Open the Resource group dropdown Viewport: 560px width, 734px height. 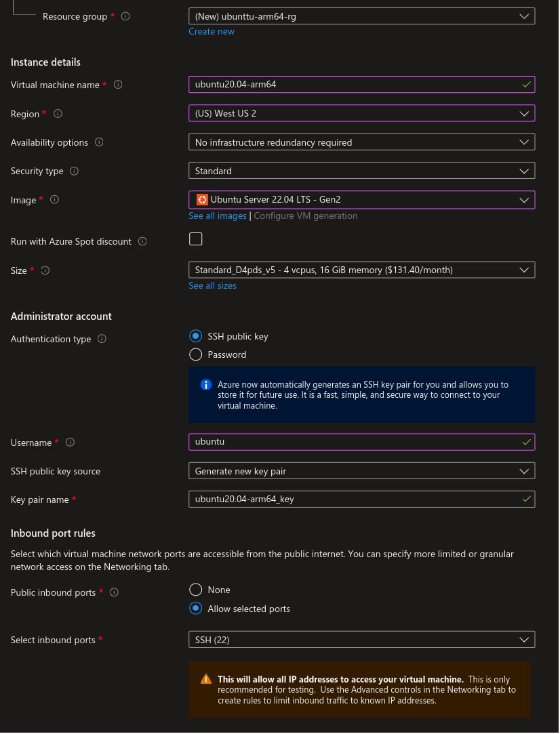361,16
